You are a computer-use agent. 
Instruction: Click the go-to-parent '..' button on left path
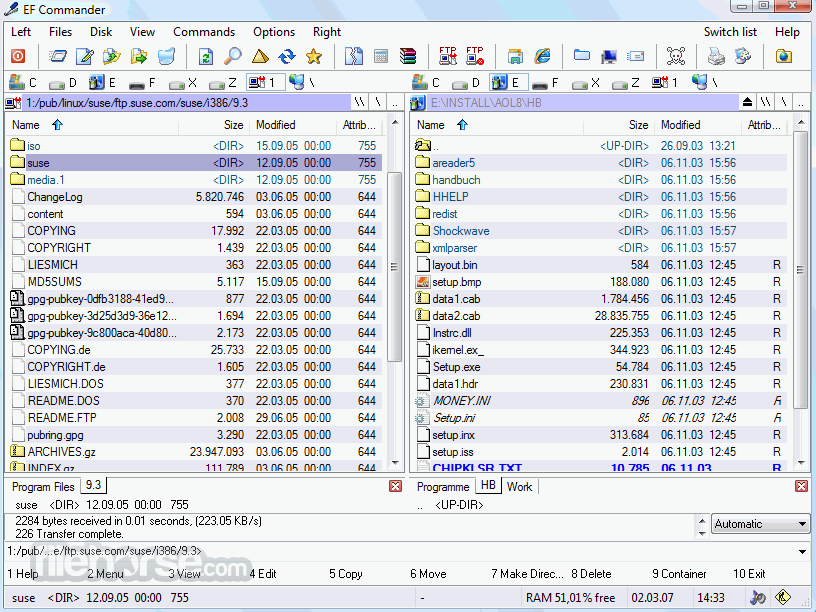tap(395, 103)
